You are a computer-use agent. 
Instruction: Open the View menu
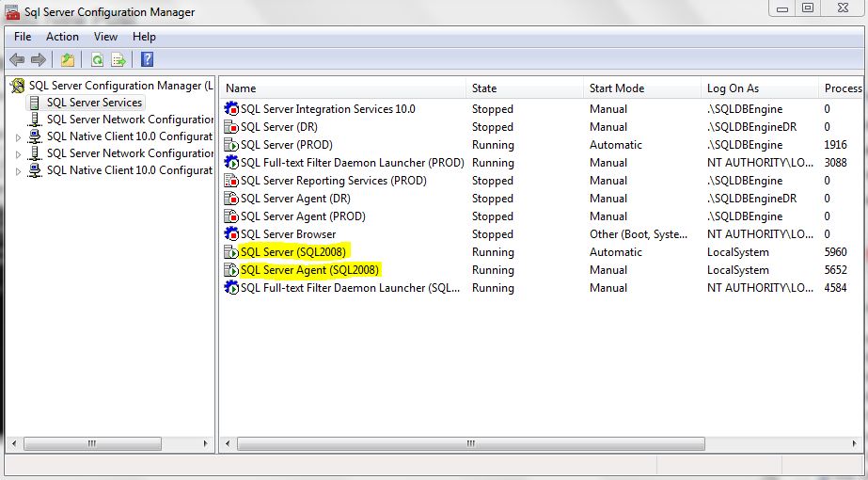pos(105,37)
